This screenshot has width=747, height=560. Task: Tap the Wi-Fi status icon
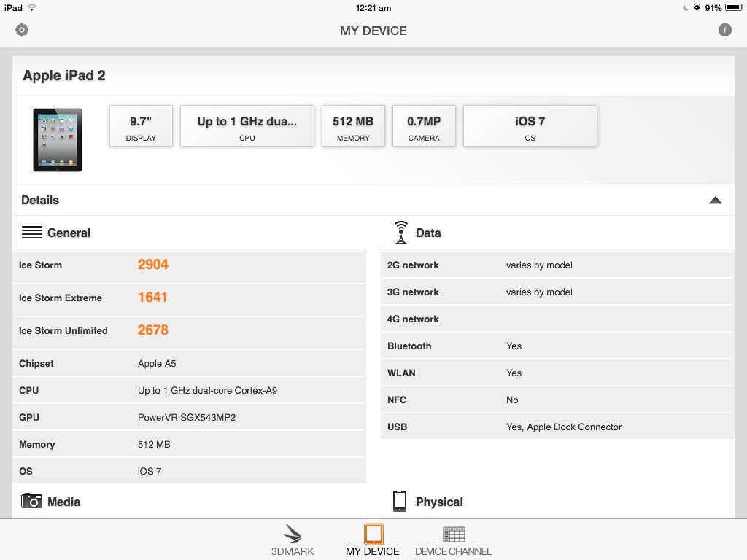(x=31, y=7)
